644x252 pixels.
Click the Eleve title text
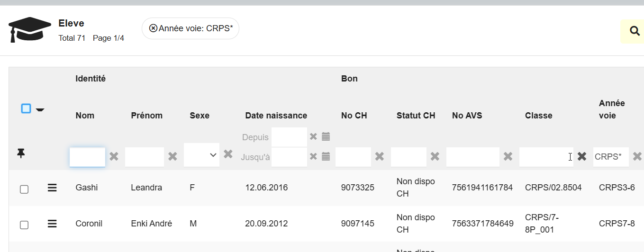(71, 23)
